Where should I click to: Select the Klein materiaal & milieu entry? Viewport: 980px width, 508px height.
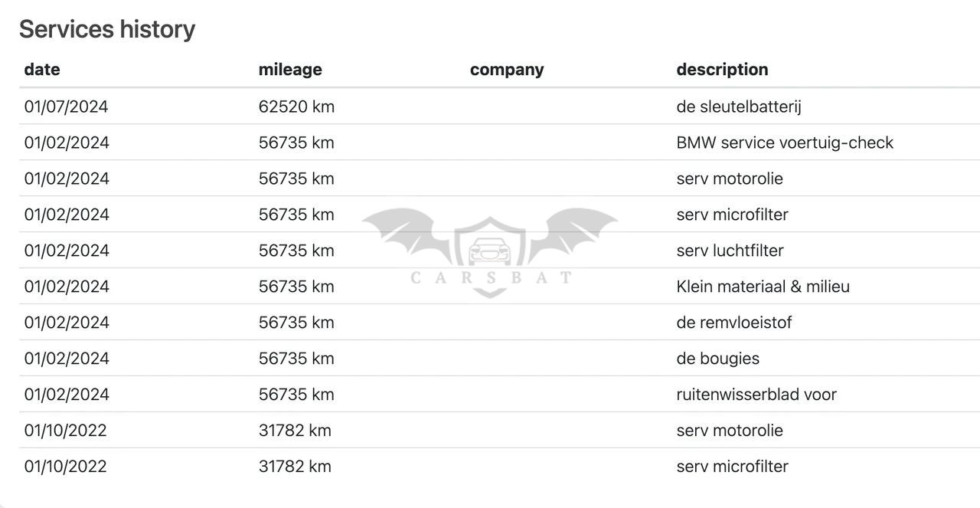click(763, 287)
